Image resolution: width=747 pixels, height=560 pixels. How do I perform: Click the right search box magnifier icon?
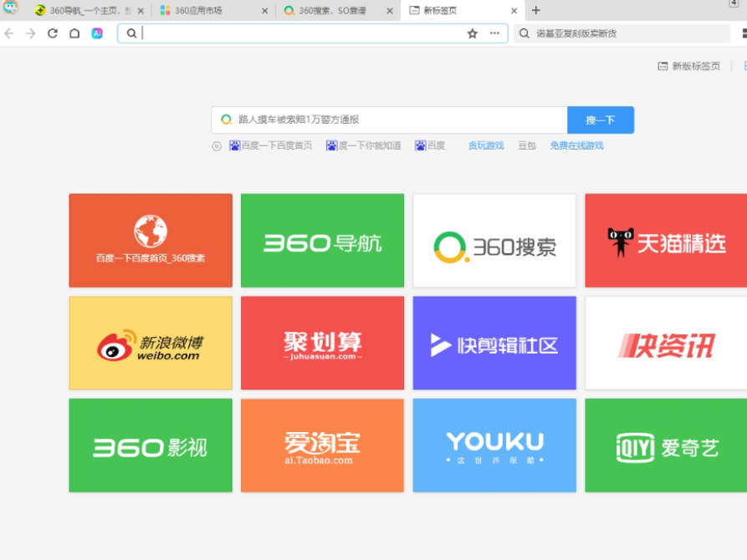tap(524, 33)
